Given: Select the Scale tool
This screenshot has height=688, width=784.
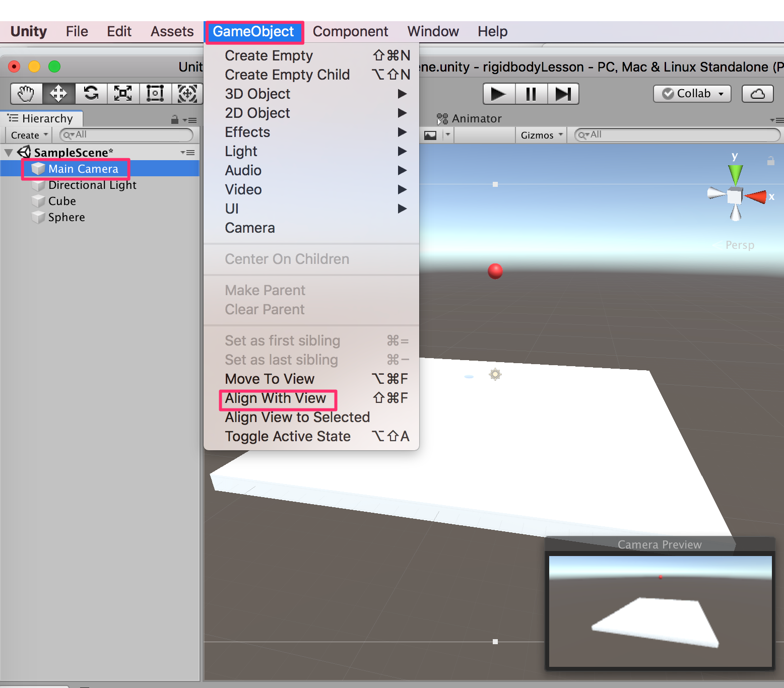Looking at the screenshot, I should [123, 94].
